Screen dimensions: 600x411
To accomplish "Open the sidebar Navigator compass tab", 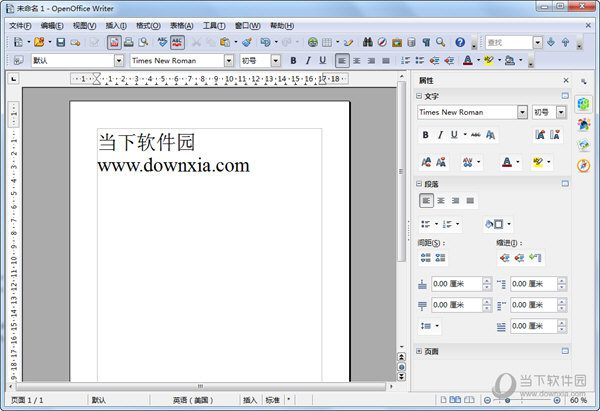I will pyautogui.click(x=584, y=165).
